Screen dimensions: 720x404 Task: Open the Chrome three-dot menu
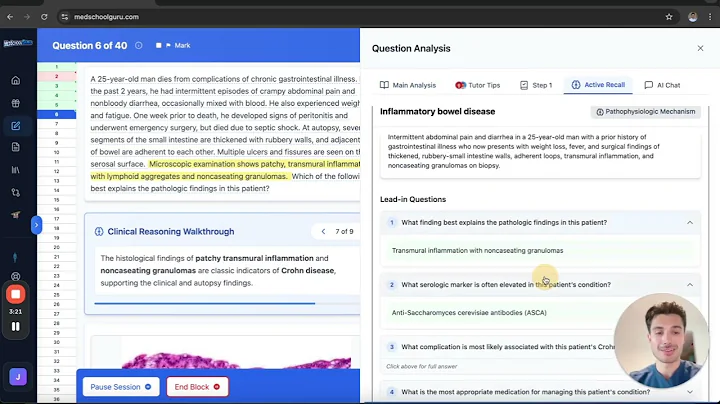710,17
